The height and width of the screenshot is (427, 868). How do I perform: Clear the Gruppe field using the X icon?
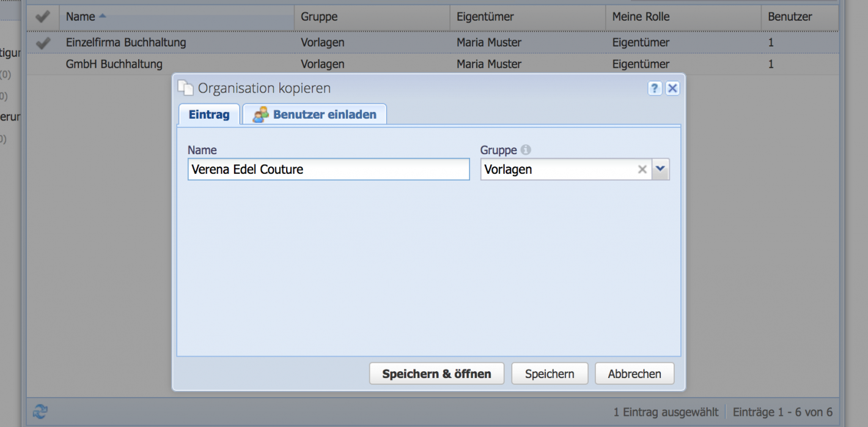tap(642, 169)
